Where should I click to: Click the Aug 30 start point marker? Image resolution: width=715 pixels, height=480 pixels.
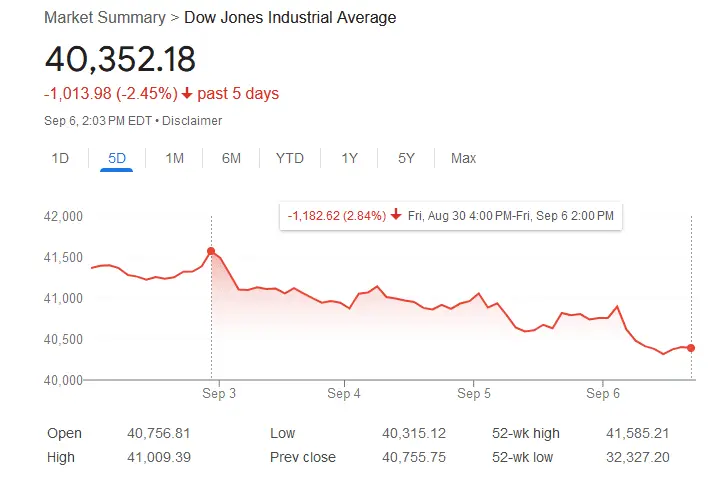point(211,251)
